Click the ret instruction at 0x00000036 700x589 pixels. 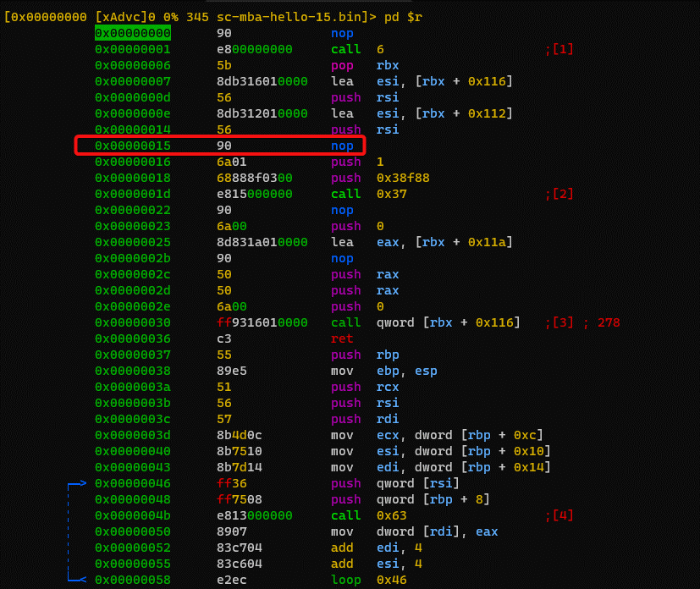(342, 339)
